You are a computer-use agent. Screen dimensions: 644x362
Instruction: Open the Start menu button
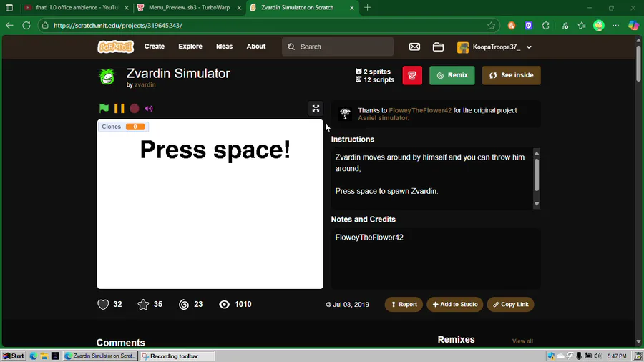click(x=14, y=356)
